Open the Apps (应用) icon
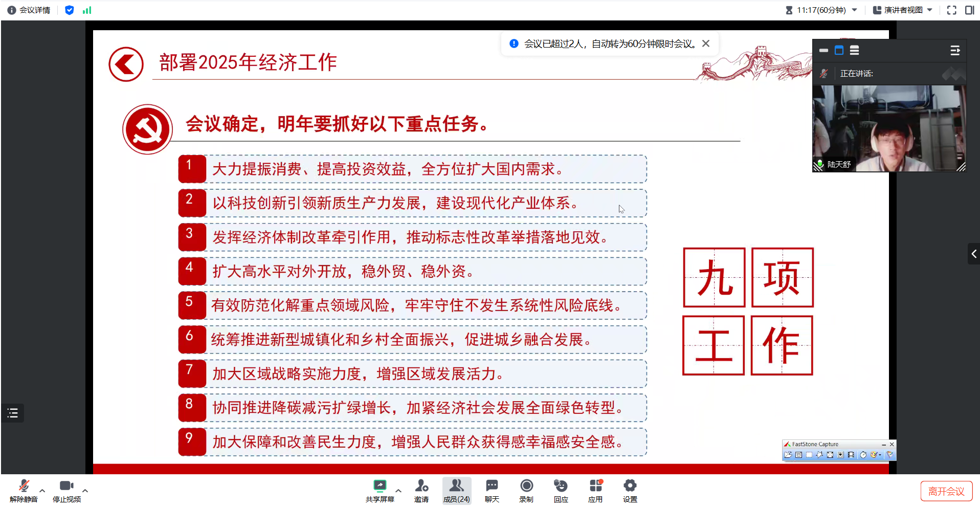The width and height of the screenshot is (980, 507). 595,486
